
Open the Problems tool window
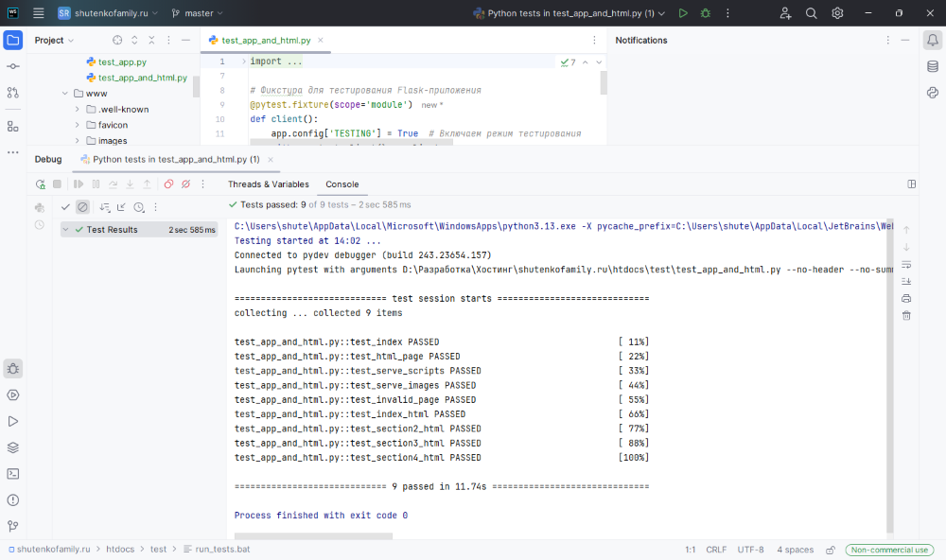point(13,499)
